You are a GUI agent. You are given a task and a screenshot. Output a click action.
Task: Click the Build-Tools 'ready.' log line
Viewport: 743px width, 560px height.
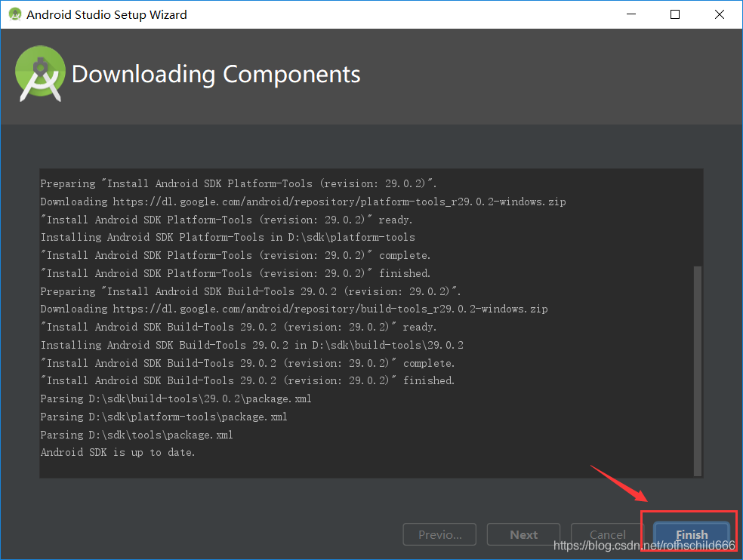point(239,327)
